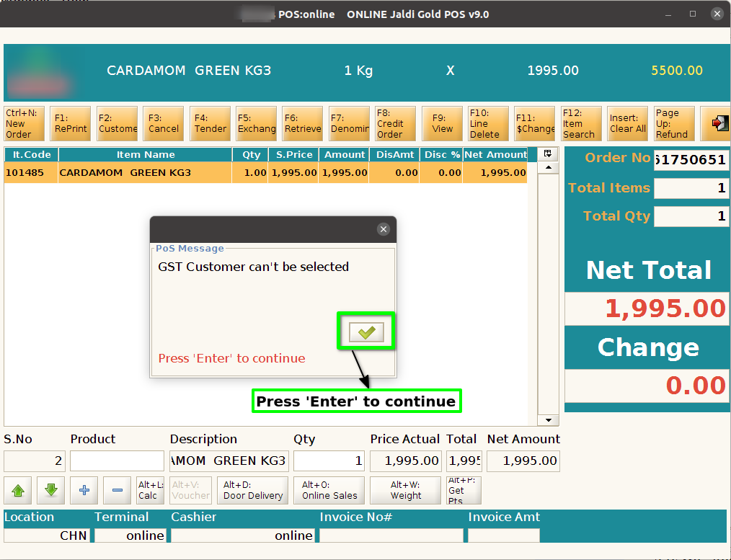Move up with the green up arrow
This screenshot has width=731, height=560.
point(18,490)
